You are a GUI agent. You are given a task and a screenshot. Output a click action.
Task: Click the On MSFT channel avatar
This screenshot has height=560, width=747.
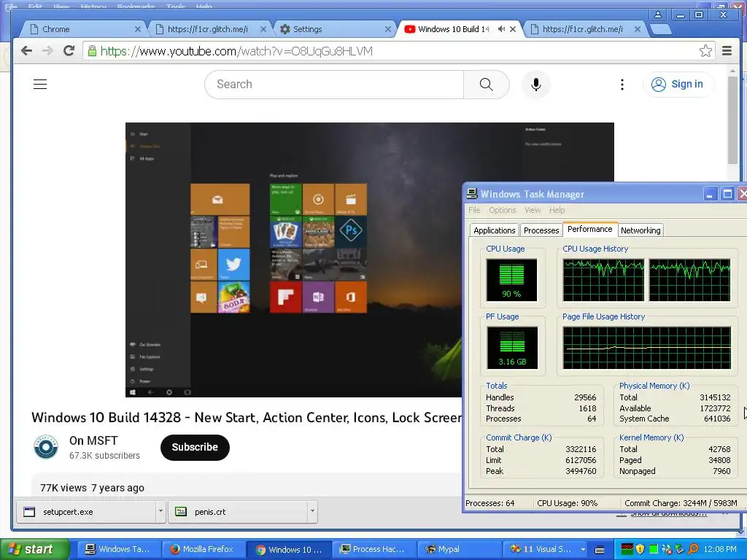coord(46,447)
